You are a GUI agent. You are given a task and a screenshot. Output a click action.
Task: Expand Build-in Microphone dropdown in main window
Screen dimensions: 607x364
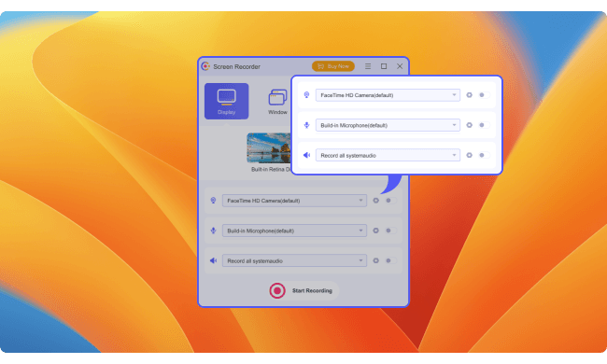(x=294, y=231)
